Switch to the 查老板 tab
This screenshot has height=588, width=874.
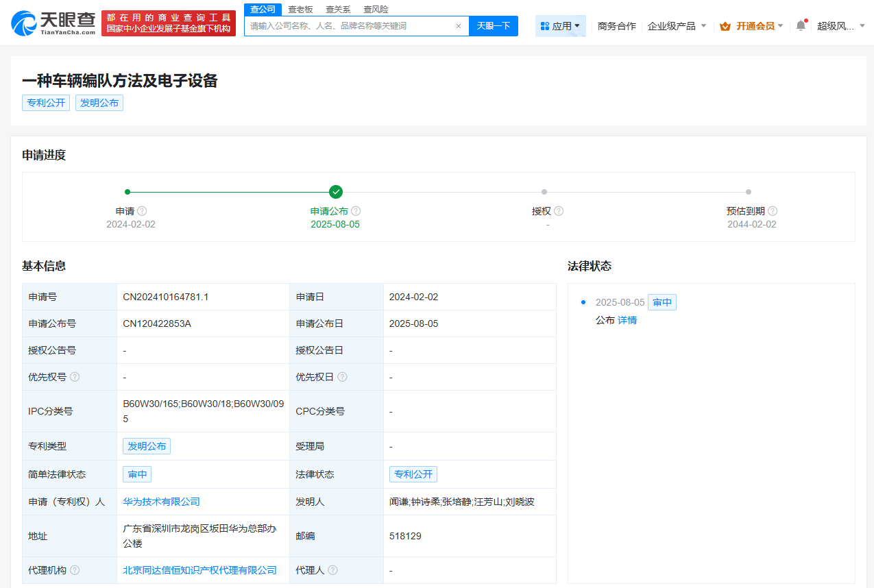pyautogui.click(x=301, y=9)
